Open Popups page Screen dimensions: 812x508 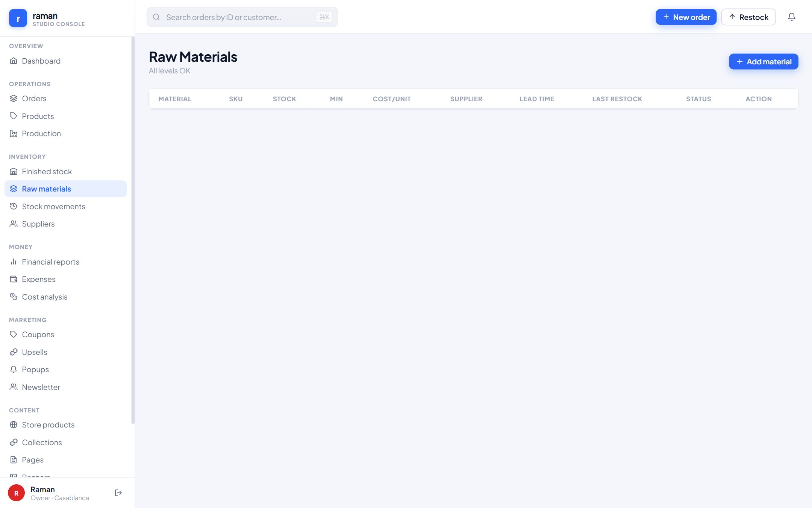coord(65,369)
